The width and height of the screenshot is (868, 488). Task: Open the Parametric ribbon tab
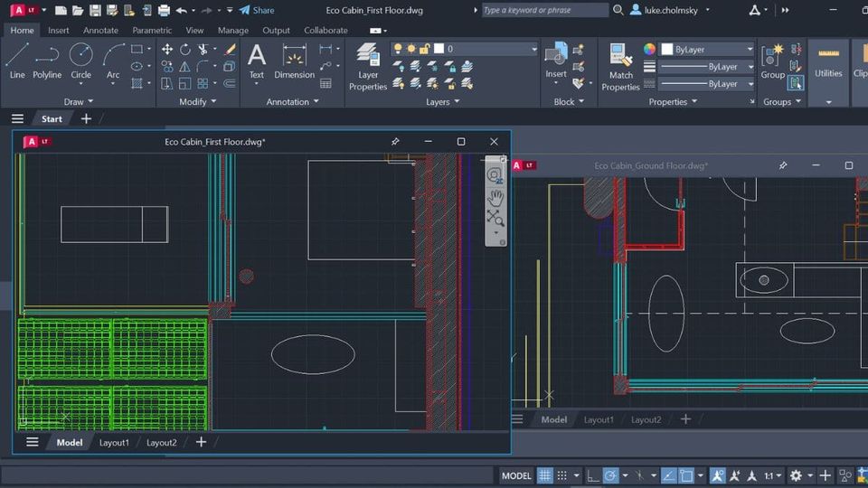click(152, 31)
